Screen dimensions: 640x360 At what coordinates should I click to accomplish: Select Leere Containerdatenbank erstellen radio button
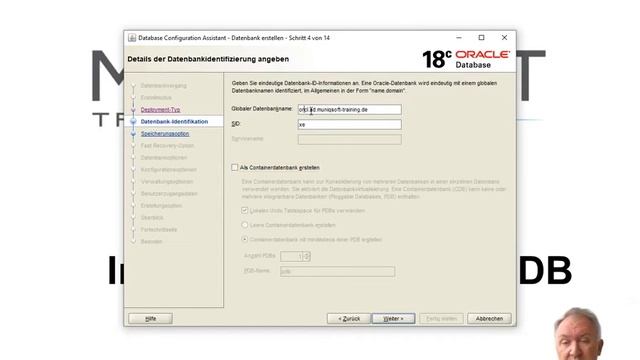point(244,225)
